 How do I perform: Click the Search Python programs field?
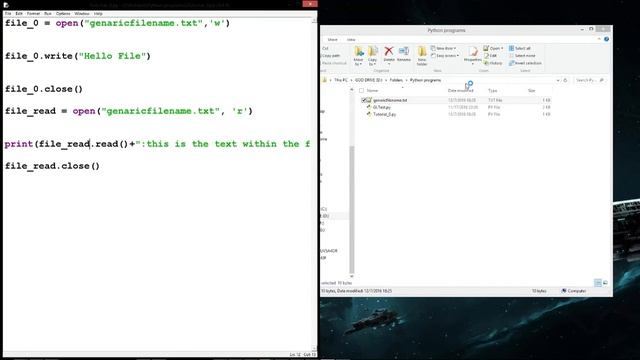(589, 80)
